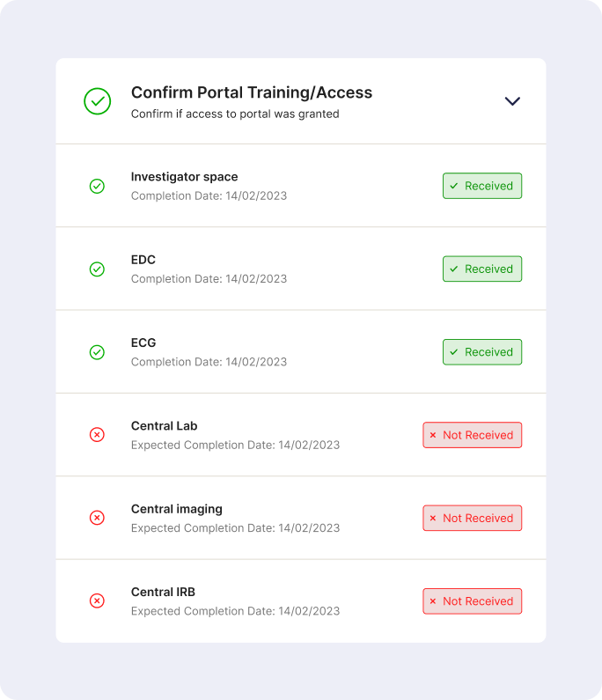This screenshot has height=700, width=602.
Task: Click green check icon beside ECG
Action: pyautogui.click(x=98, y=352)
